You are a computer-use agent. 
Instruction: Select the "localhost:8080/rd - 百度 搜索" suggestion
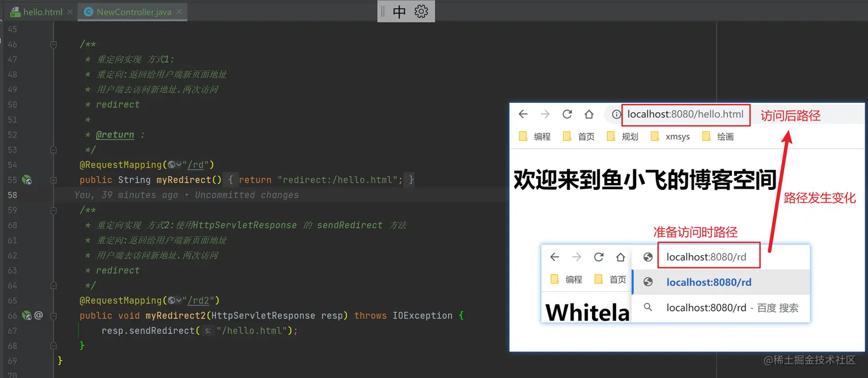click(x=720, y=307)
